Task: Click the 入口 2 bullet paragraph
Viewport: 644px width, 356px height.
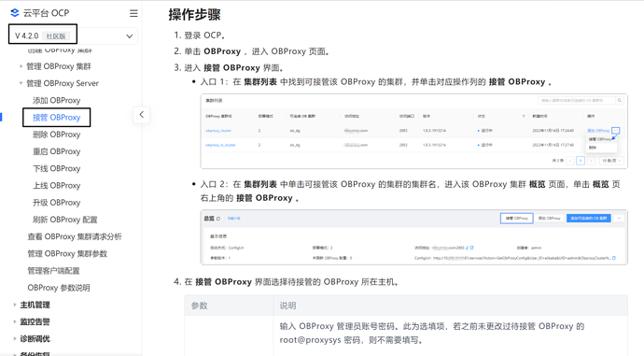Action: 410,192
